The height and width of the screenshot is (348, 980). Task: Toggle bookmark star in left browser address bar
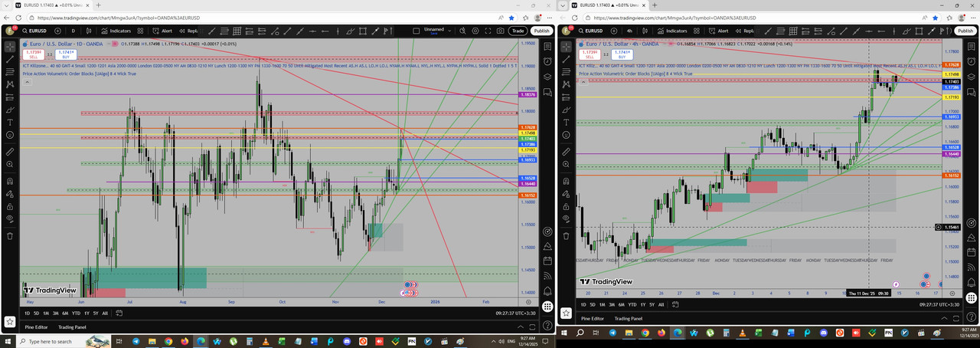click(511, 18)
